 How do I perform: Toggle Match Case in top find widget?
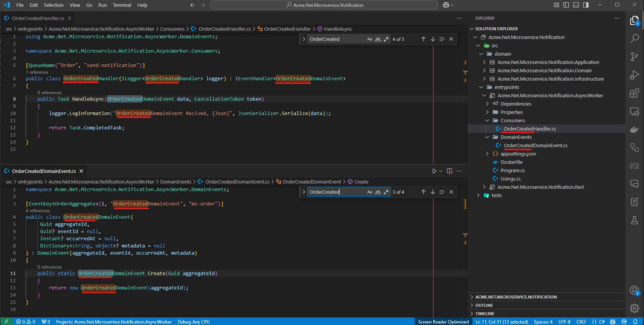[x=370, y=39]
